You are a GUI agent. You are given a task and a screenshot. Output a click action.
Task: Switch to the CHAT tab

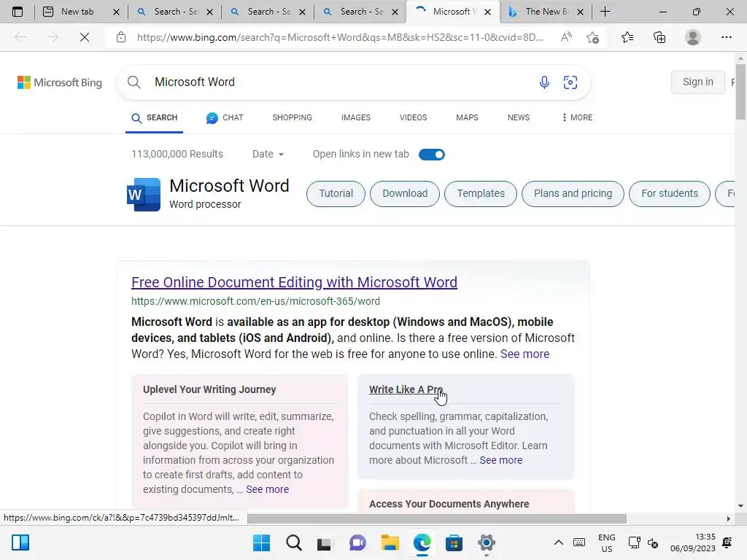(x=225, y=117)
